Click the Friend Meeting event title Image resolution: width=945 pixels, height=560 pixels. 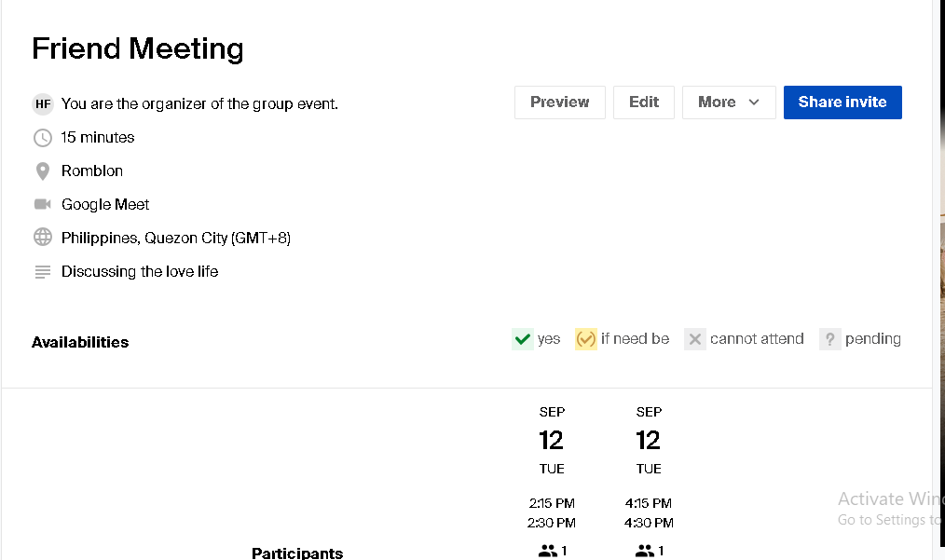coord(138,48)
